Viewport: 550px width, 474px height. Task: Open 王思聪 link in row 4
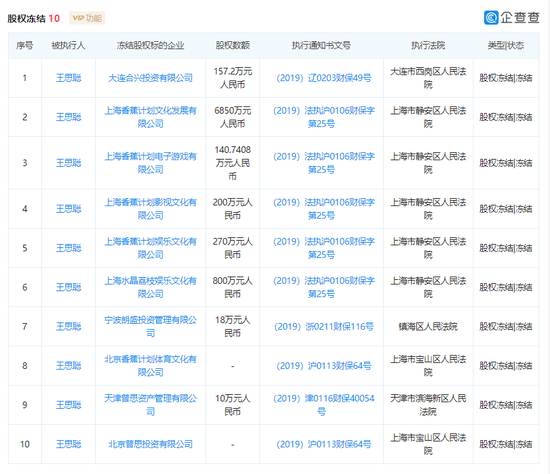tap(68, 209)
